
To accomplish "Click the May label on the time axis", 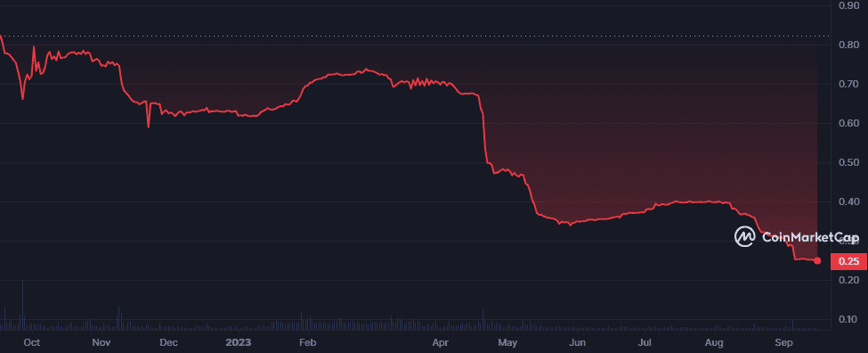I will pyautogui.click(x=507, y=342).
